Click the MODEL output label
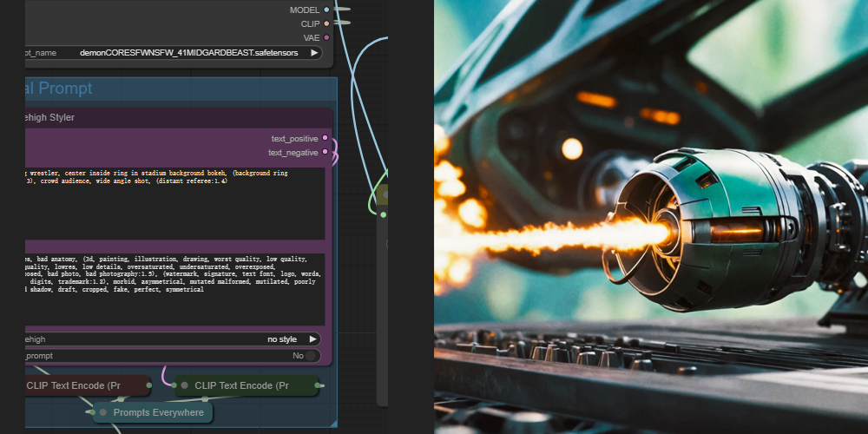868x434 pixels. [x=305, y=10]
